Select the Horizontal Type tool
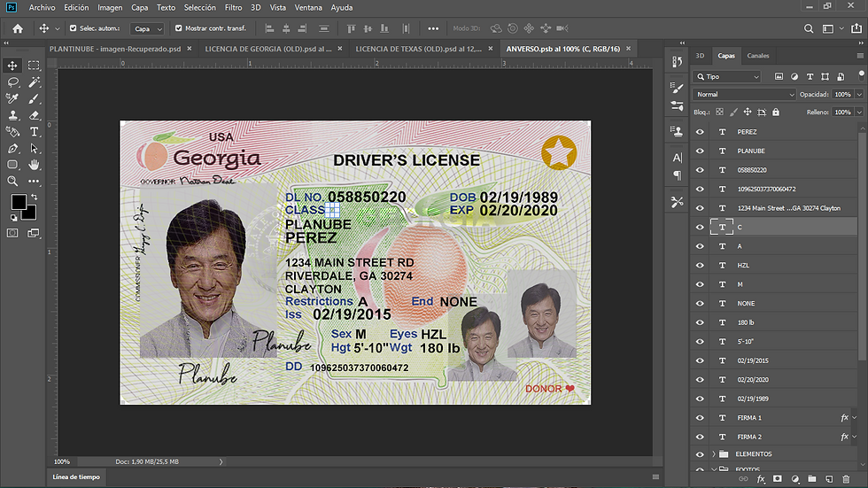The width and height of the screenshot is (868, 488). (x=34, y=132)
